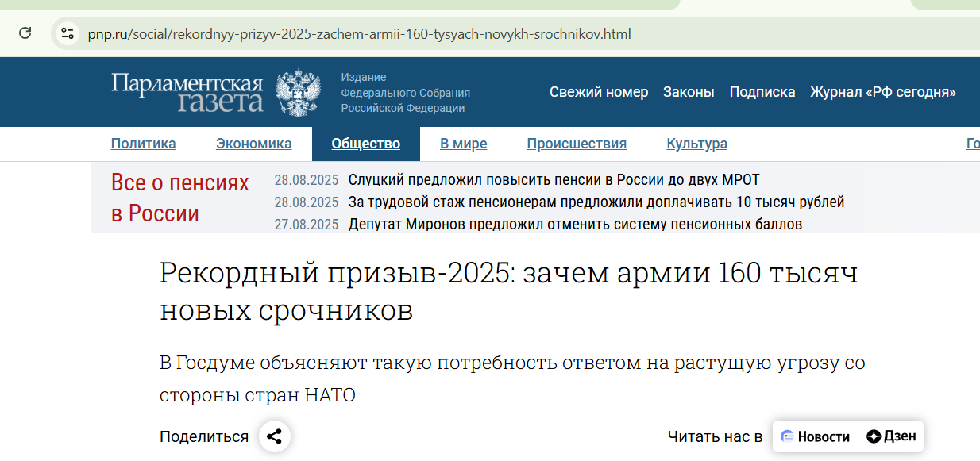Click the Поделиться label

(x=204, y=436)
